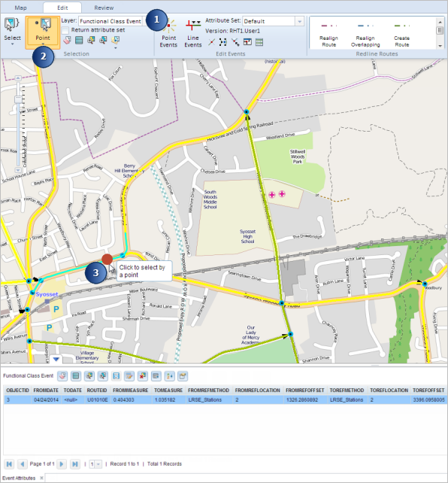Click the Select tool icon in the ribbon
The width and height of the screenshot is (448, 483).
11,26
